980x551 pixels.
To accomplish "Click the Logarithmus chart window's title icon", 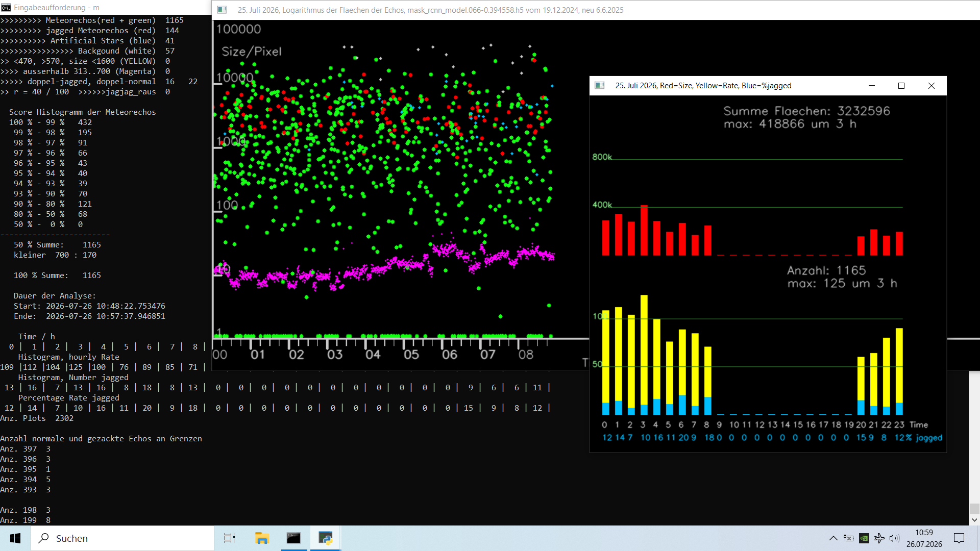I will [222, 10].
